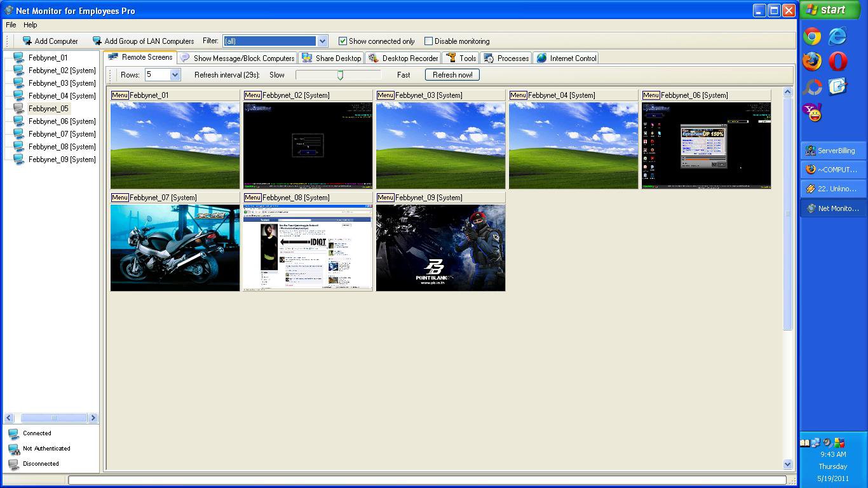Click the grey-and-red ring quick launch icon
This screenshot has width=868, height=488.
point(811,87)
